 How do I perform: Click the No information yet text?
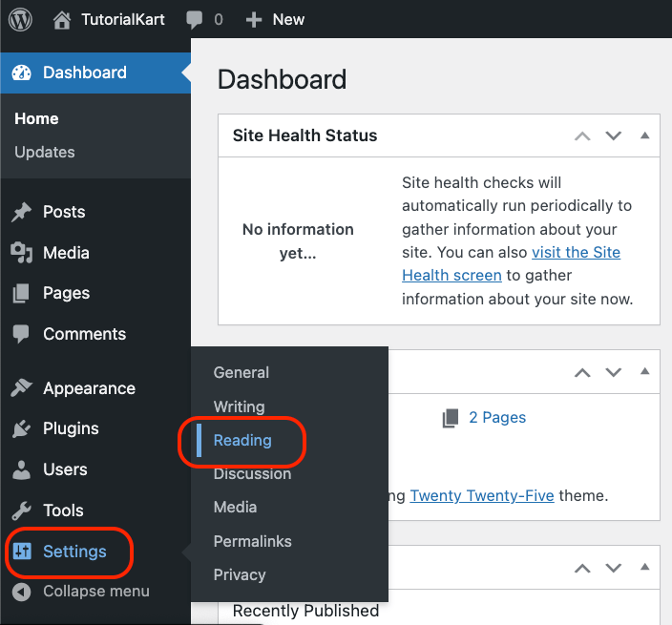coord(298,241)
